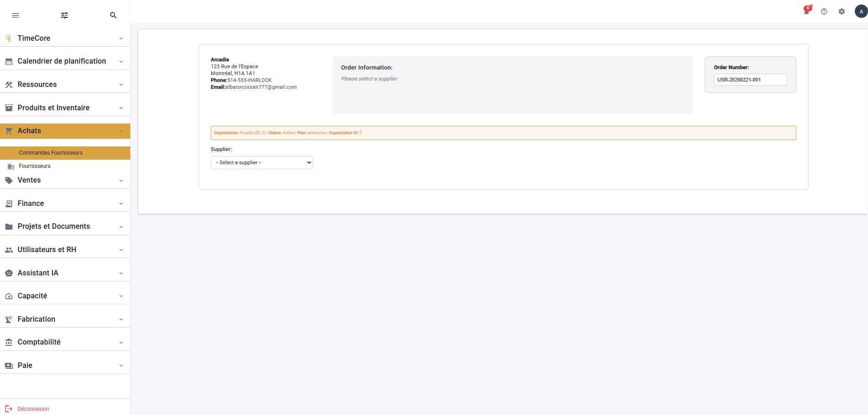The width and height of the screenshot is (868, 415).
Task: Open the user avatar A menu
Action: 861,11
